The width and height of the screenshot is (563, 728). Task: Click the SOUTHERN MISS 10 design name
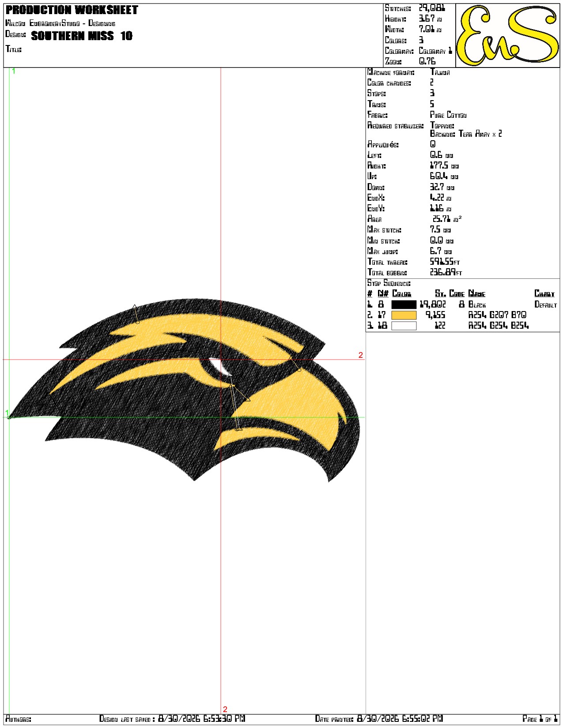tap(82, 36)
